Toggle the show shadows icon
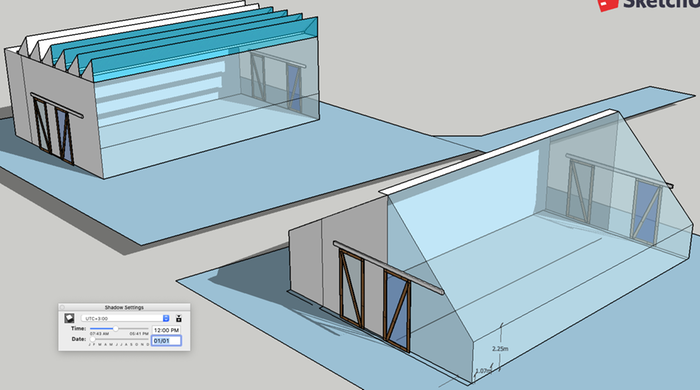Viewport: 700px width, 390px height. click(x=69, y=318)
